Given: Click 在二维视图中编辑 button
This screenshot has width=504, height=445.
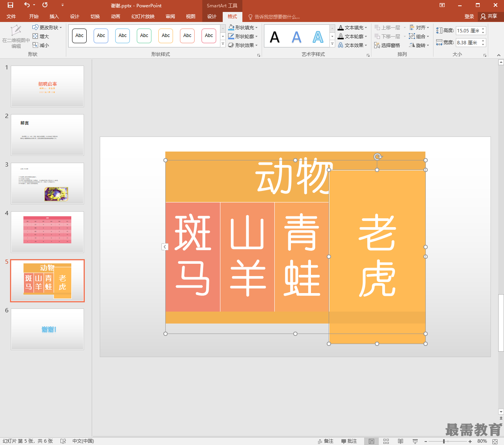Looking at the screenshot, I should coord(16,37).
